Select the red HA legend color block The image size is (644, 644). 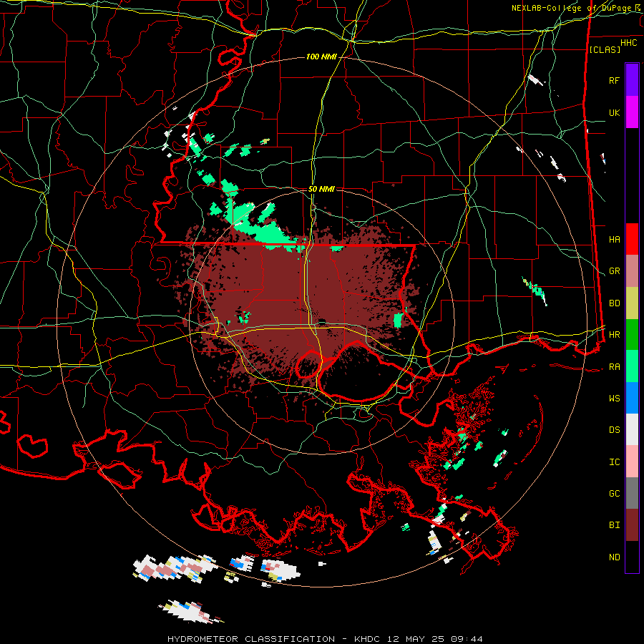pos(632,239)
